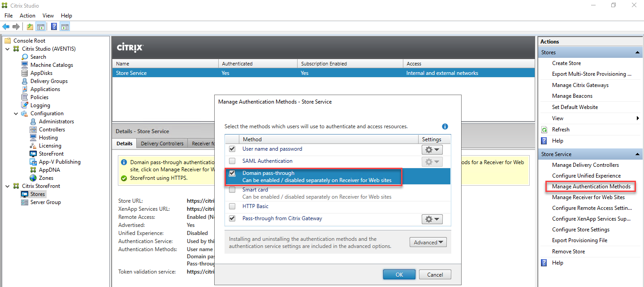Click the green Refresh icon in Actions
This screenshot has height=287, width=644.
(545, 130)
